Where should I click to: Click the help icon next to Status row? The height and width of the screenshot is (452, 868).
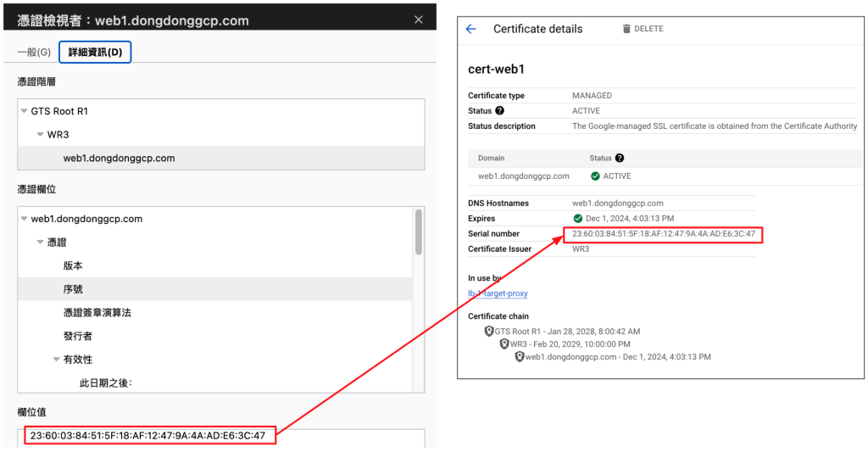[499, 111]
